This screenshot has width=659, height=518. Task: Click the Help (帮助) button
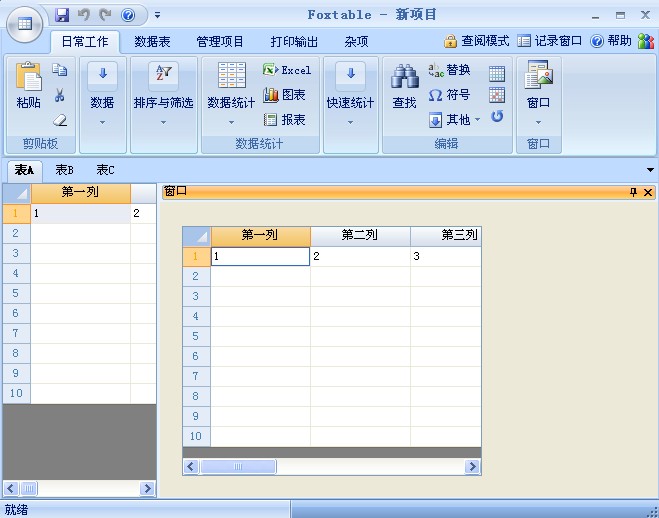pyautogui.click(x=611, y=41)
